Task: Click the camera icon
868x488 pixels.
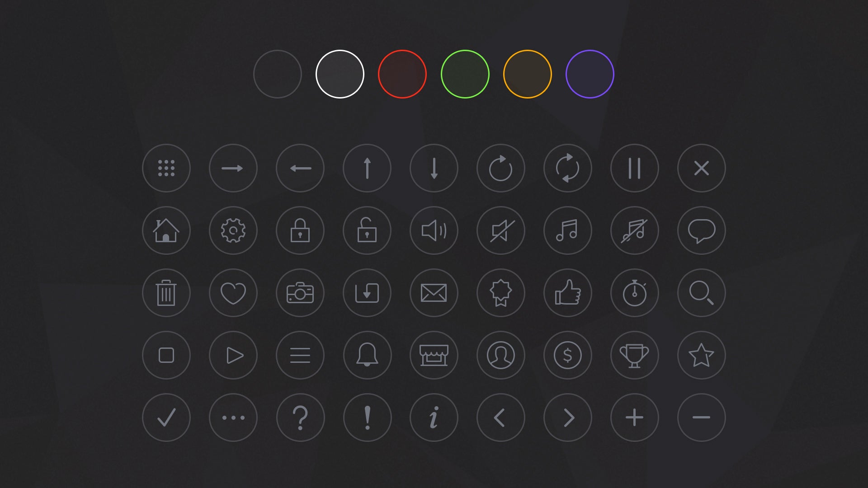Action: pos(300,293)
